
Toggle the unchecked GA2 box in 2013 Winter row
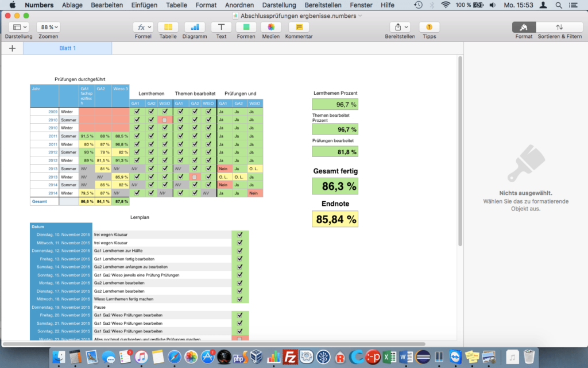pos(194,177)
